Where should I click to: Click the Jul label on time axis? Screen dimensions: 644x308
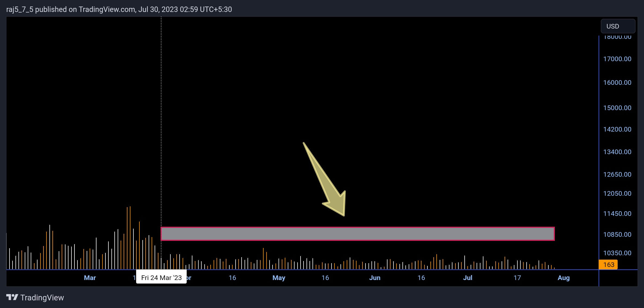(x=468, y=278)
